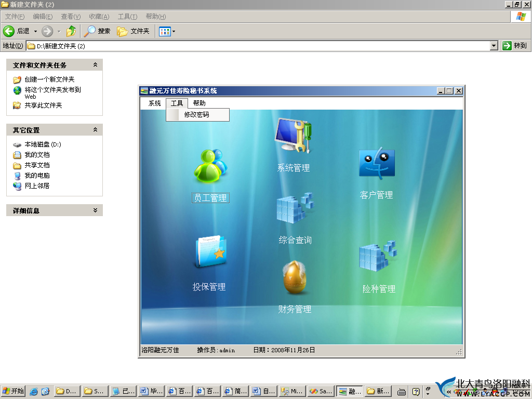
Task: Launch Internet Explorer from quick launch
Action: [x=34, y=392]
